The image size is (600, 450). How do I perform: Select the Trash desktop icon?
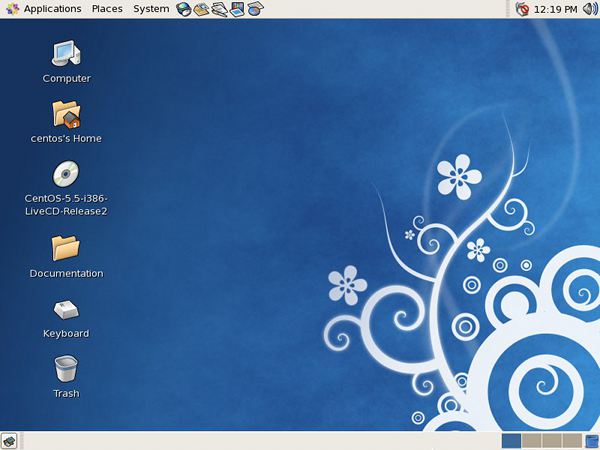coord(66,377)
